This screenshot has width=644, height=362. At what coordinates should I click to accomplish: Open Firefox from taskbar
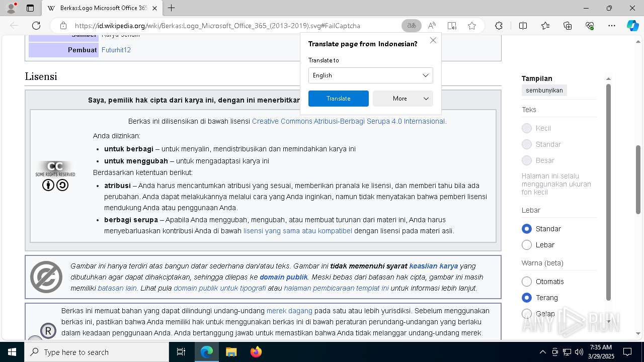point(256,352)
